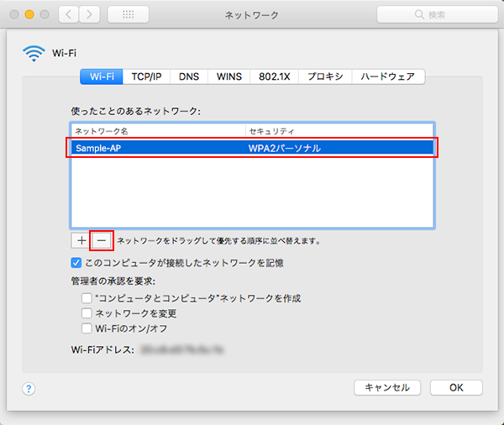Confirm settings with the OK button
Viewport: 504px width, 425px height.
pyautogui.click(x=456, y=387)
